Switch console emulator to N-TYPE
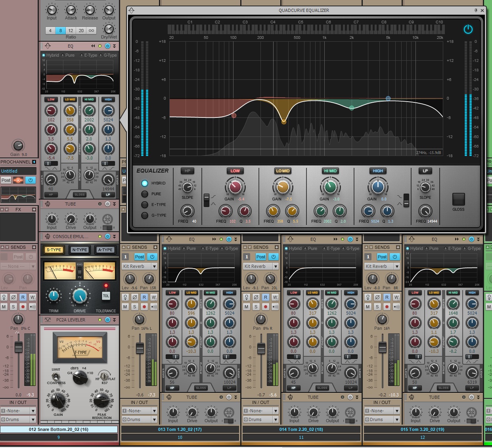492x448 pixels. (80, 250)
